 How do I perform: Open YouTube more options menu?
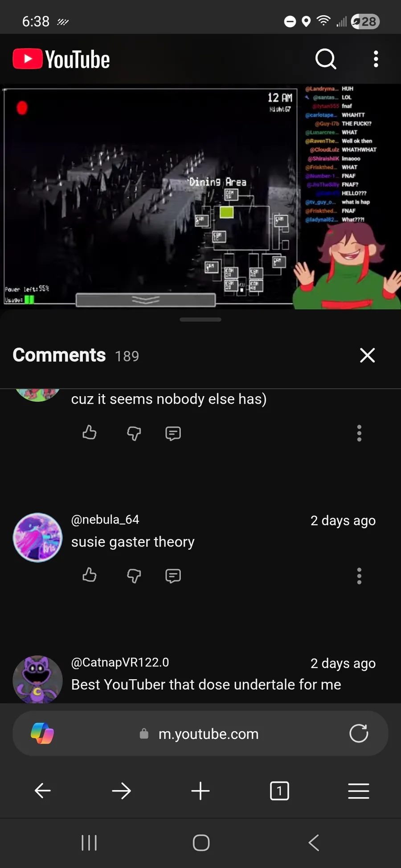[x=376, y=59]
